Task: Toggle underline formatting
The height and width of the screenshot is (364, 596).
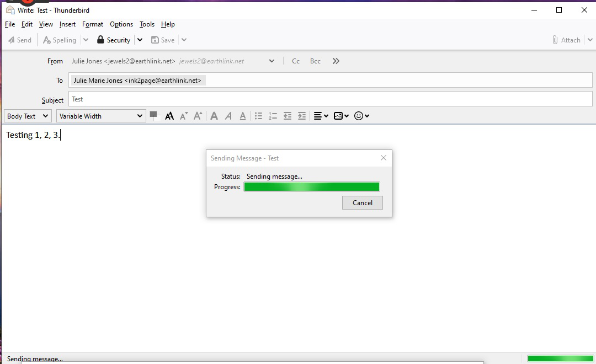Action: [x=242, y=116]
